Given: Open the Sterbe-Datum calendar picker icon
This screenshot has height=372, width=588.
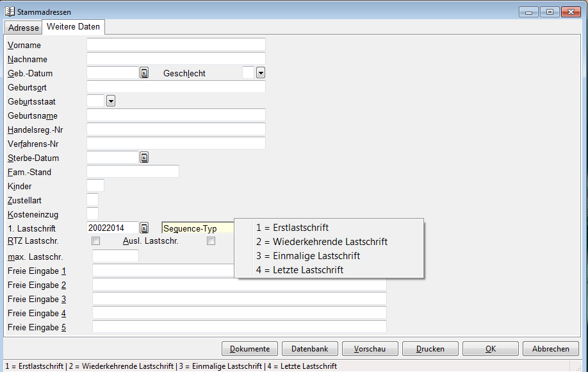Looking at the screenshot, I should (x=144, y=158).
